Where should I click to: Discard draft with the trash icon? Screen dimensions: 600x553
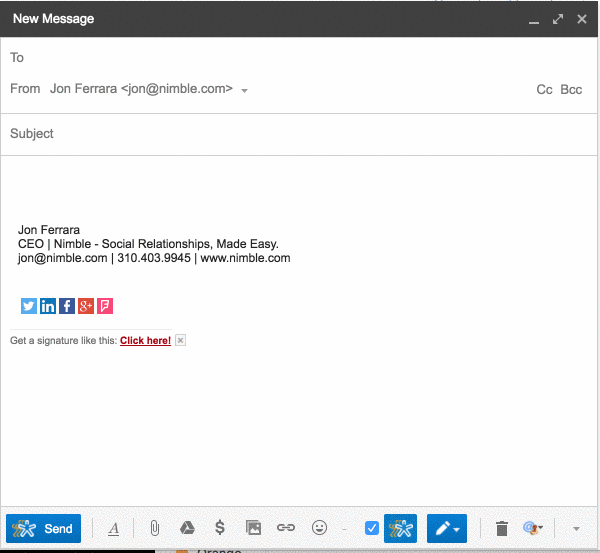(502, 528)
